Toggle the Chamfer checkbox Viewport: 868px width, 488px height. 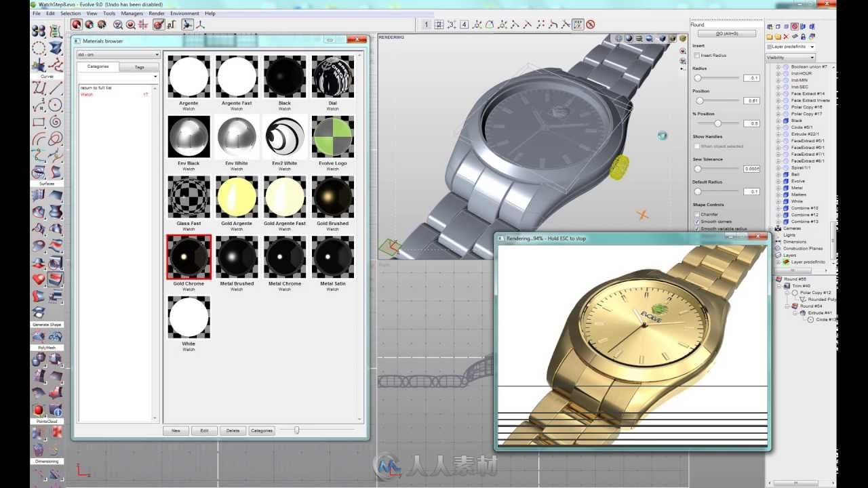point(696,214)
